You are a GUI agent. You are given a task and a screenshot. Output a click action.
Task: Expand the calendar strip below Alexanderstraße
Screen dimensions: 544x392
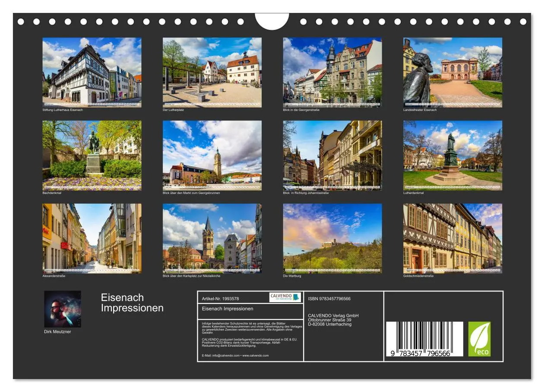tap(92, 269)
